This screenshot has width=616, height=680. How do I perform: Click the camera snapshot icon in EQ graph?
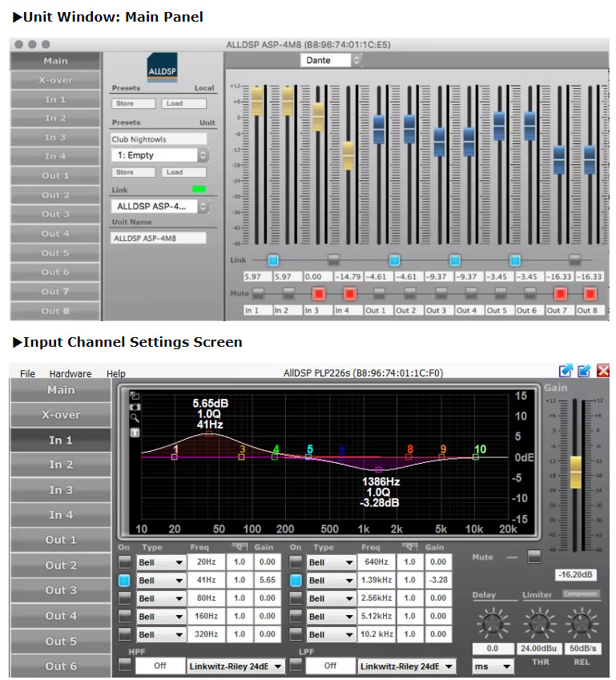point(135,407)
